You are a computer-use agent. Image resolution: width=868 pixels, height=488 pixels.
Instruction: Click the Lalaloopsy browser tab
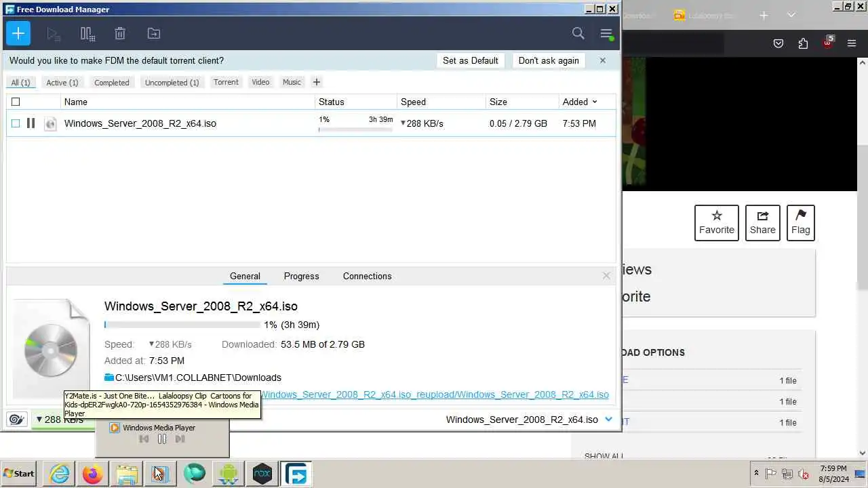(705, 15)
